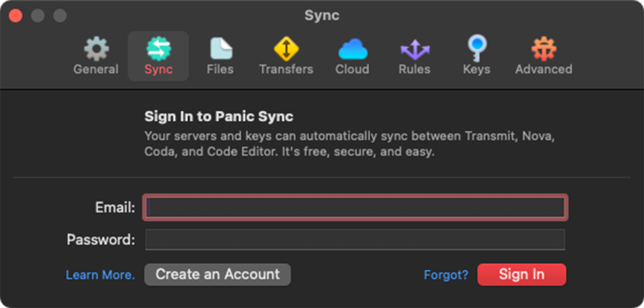Open the Forgot? password link
Image resolution: width=644 pixels, height=308 pixels.
click(446, 275)
